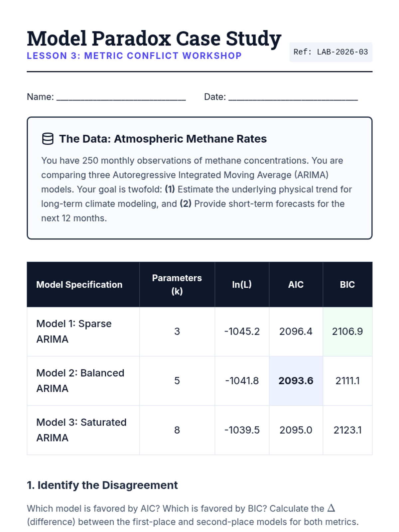Select the ln(L) column header
This screenshot has height=532, width=399.
(x=242, y=285)
